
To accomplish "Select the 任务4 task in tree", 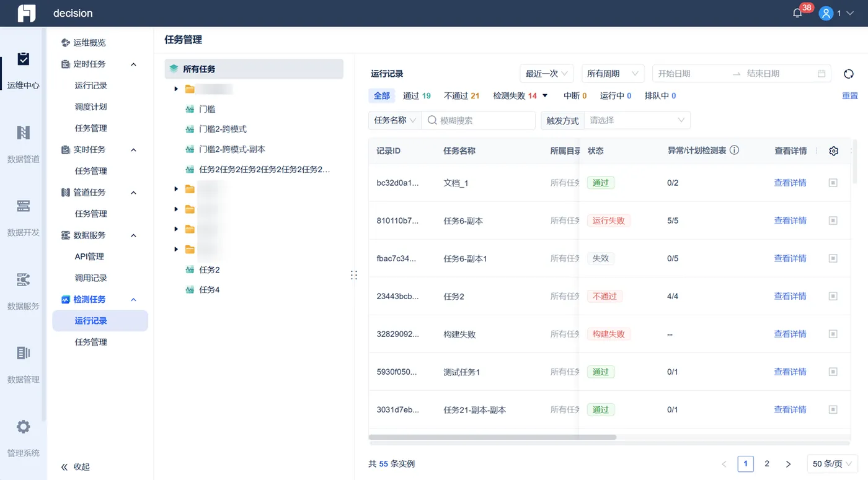I will [209, 289].
